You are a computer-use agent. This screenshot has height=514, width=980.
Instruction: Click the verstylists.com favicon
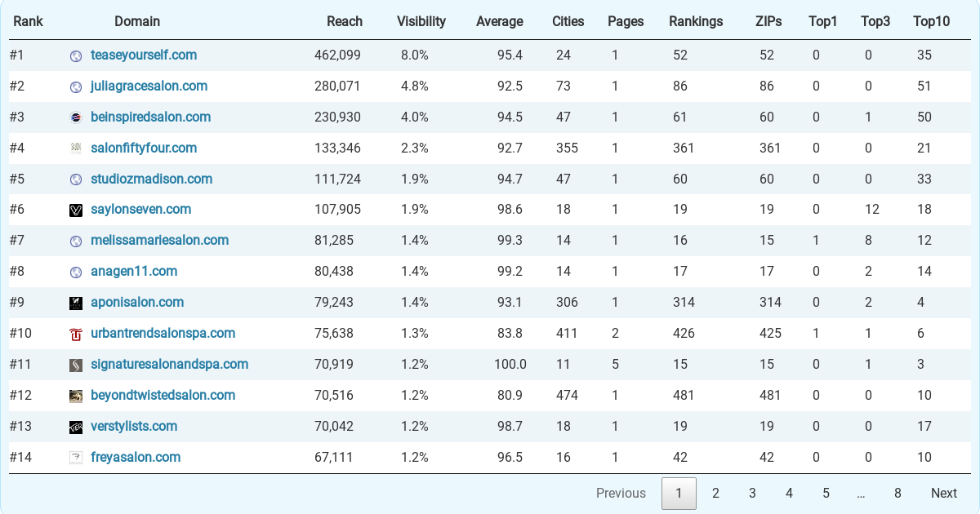[76, 427]
